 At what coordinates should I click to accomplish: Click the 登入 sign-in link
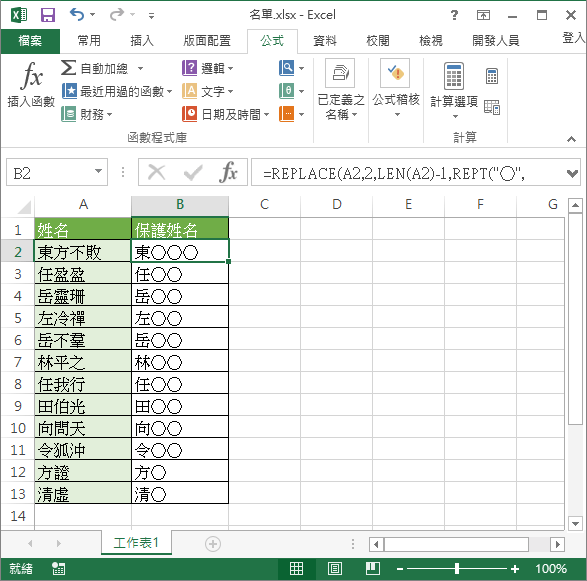pos(574,38)
